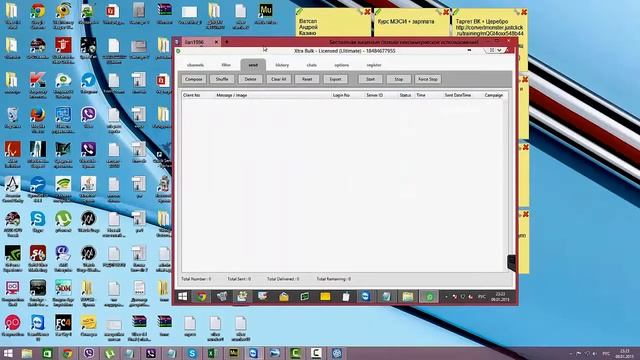Open the Adobe Reader desktop shortcut
This screenshot has height=360, width=640.
pos(12,154)
